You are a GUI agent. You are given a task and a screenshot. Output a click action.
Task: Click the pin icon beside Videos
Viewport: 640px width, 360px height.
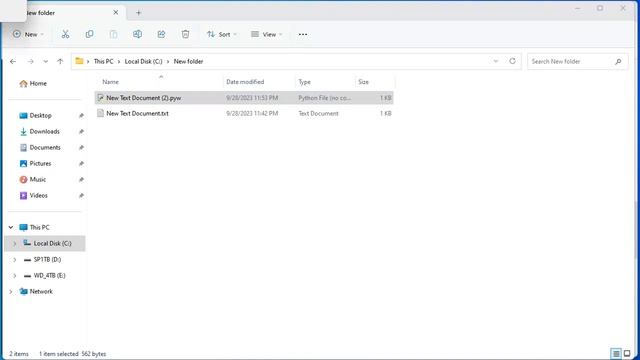pyautogui.click(x=81, y=196)
